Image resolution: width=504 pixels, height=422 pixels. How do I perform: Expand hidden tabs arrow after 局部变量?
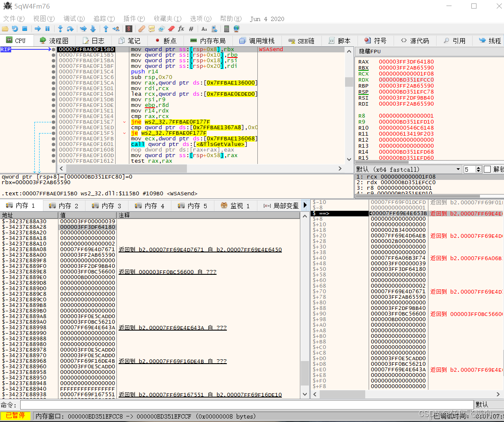click(x=305, y=205)
